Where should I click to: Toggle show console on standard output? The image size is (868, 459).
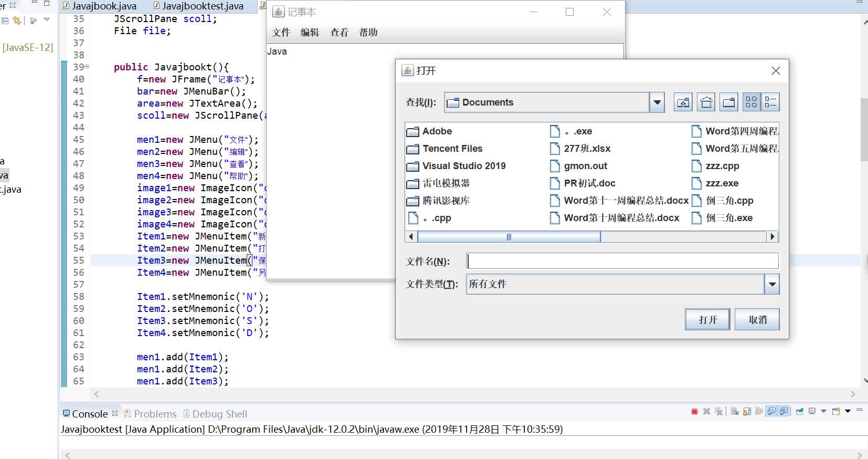click(x=771, y=412)
